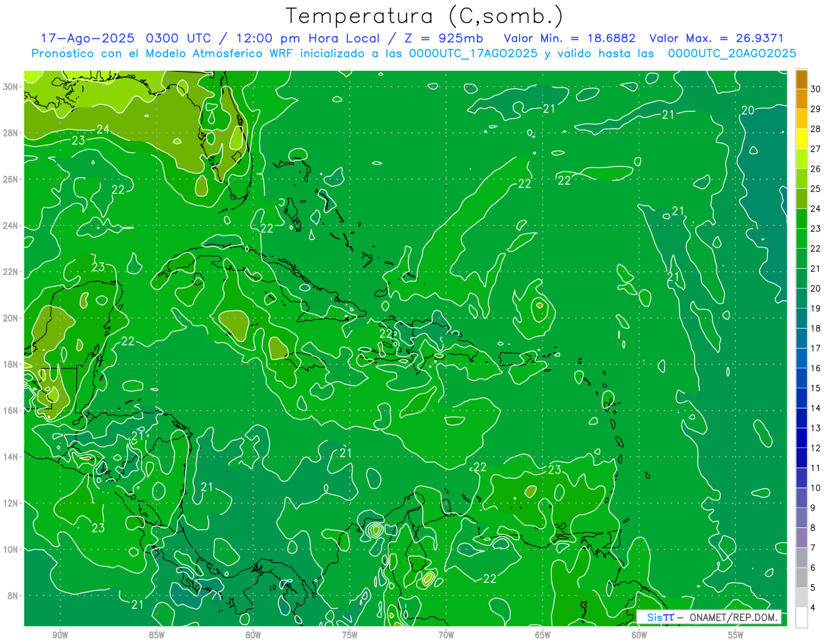
Task: Click the "ONAMET/REP.DOM." credit label
Action: click(733, 617)
